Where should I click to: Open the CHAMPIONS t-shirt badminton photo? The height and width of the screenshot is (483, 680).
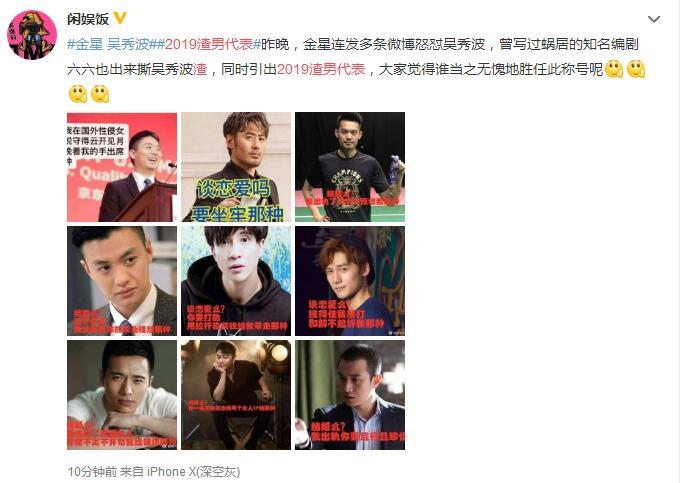[x=350, y=167]
